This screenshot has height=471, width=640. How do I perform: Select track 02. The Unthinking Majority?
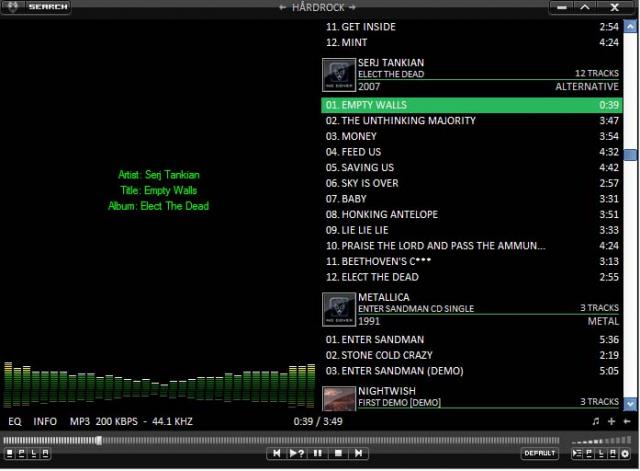click(471, 121)
